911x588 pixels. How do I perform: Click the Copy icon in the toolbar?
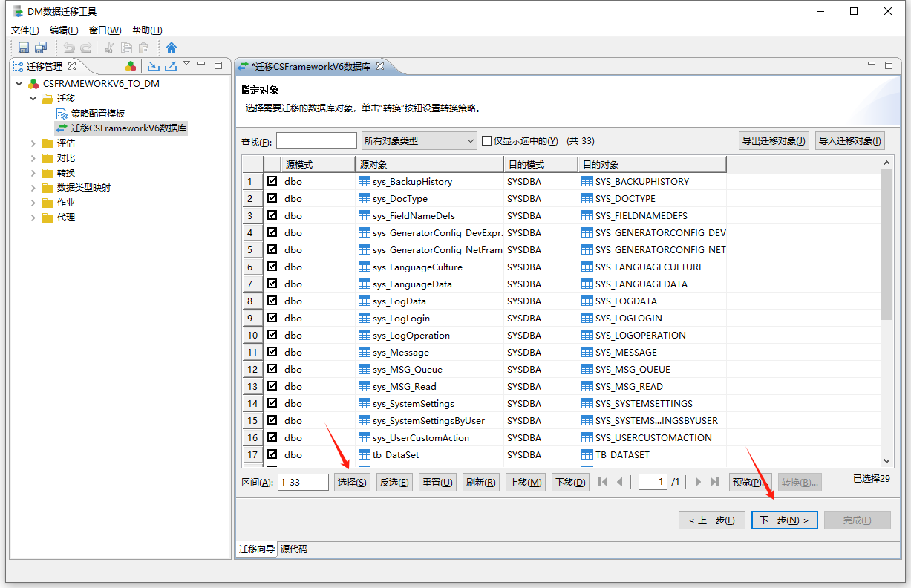pos(126,48)
